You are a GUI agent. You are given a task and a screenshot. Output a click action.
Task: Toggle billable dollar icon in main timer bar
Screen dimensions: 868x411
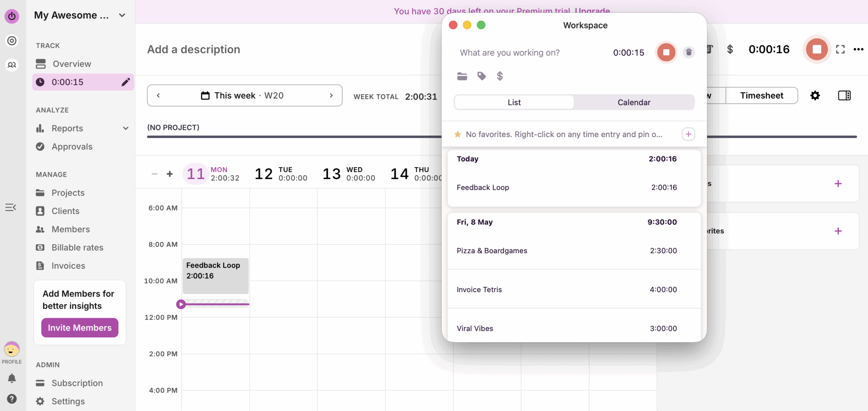click(x=730, y=49)
